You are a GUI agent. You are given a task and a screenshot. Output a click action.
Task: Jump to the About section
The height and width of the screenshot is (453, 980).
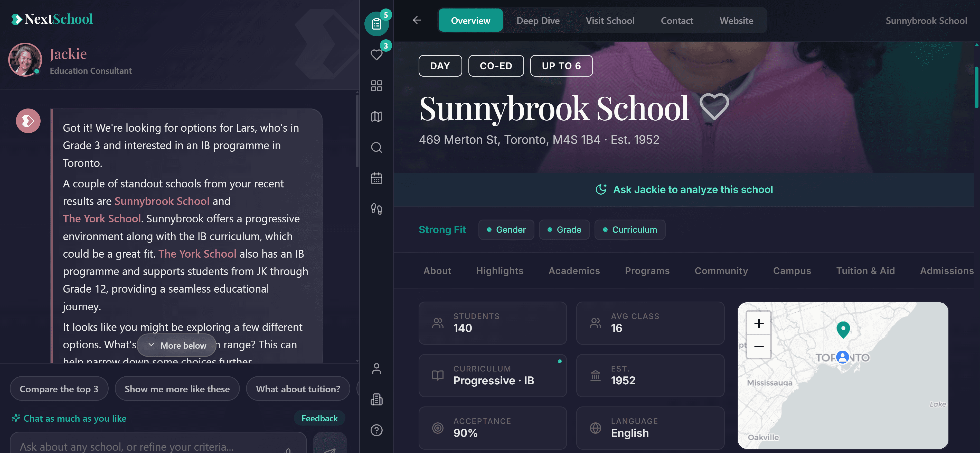[x=437, y=270]
